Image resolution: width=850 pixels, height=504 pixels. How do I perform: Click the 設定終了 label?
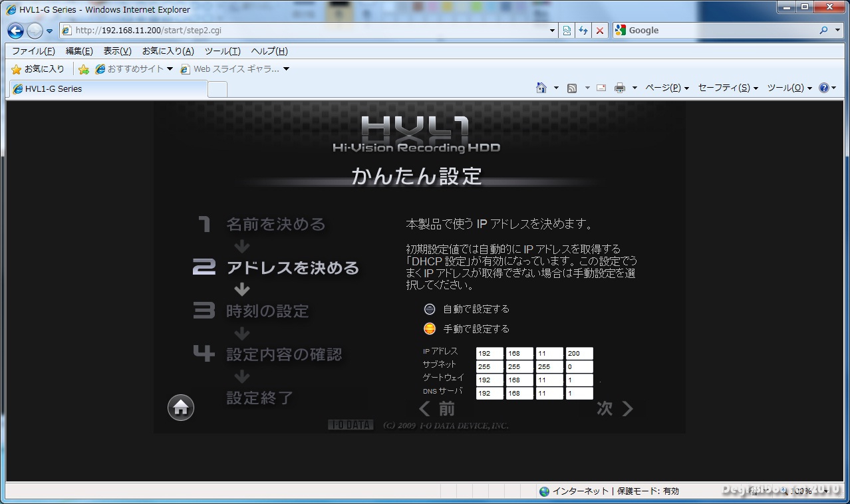pyautogui.click(x=259, y=398)
